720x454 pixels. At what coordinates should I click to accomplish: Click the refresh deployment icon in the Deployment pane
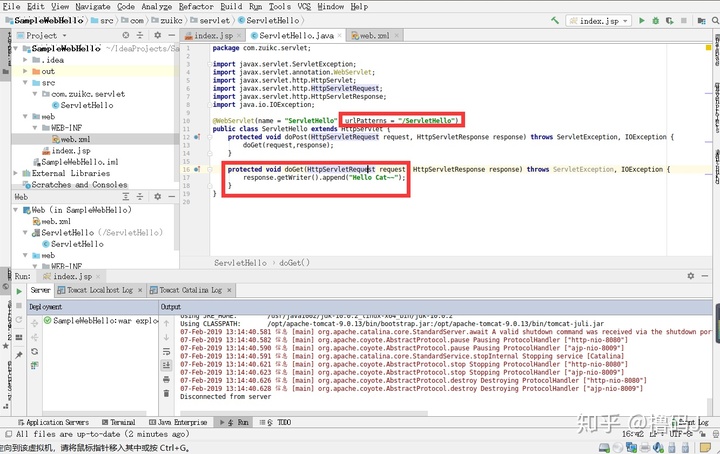(x=34, y=352)
